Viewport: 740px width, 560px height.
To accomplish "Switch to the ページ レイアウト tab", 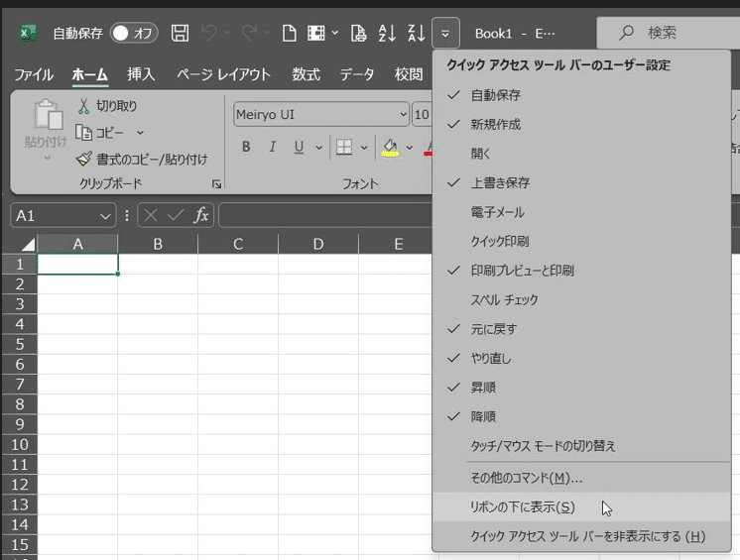I will (x=223, y=74).
